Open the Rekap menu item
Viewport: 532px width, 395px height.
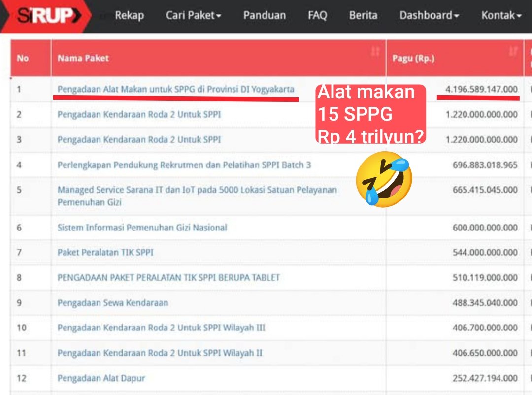pyautogui.click(x=129, y=15)
